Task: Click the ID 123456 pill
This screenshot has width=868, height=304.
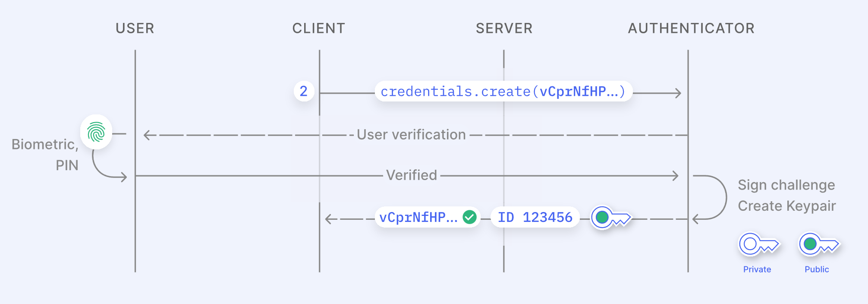Action: (x=535, y=217)
